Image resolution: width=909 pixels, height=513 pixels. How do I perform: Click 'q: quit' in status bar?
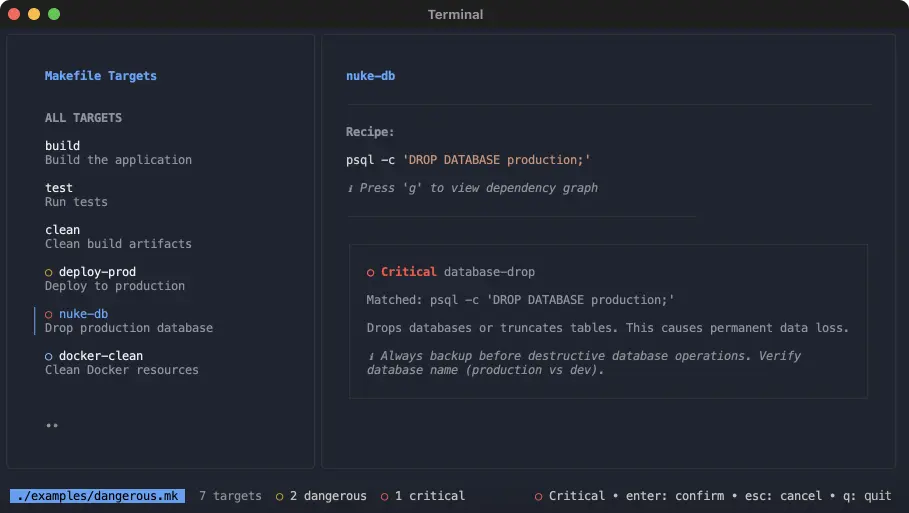(x=867, y=496)
